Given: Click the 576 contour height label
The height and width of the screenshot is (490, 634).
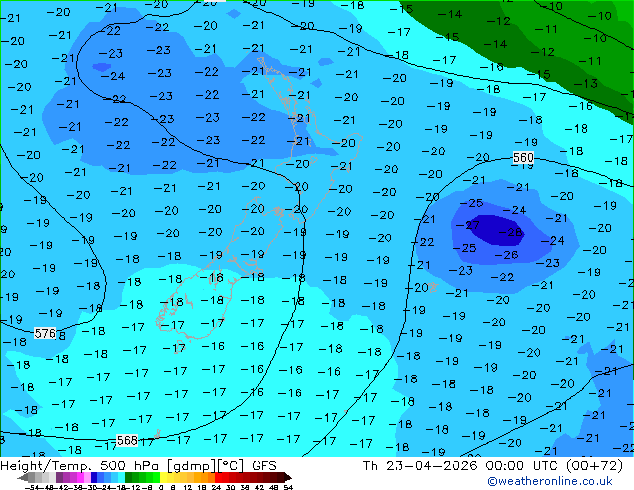Looking at the screenshot, I should tap(45, 334).
